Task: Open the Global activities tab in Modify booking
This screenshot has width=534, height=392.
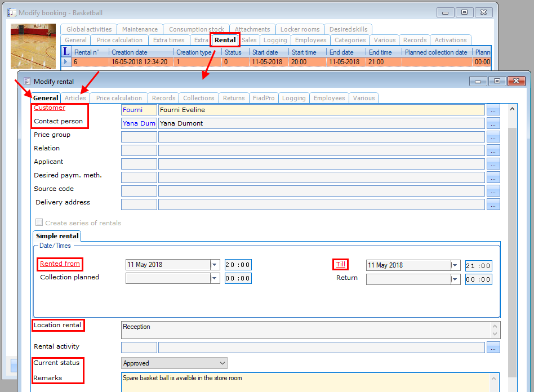Action: 89,29
